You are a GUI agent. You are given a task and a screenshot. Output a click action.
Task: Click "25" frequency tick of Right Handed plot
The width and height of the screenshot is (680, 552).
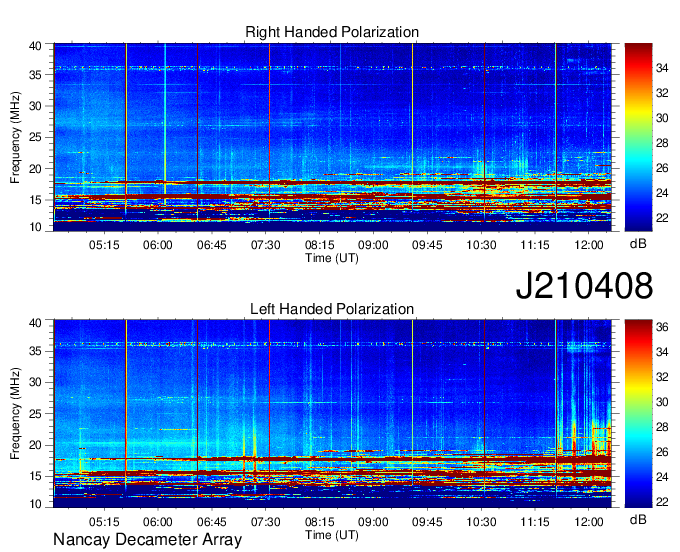[x=35, y=137]
